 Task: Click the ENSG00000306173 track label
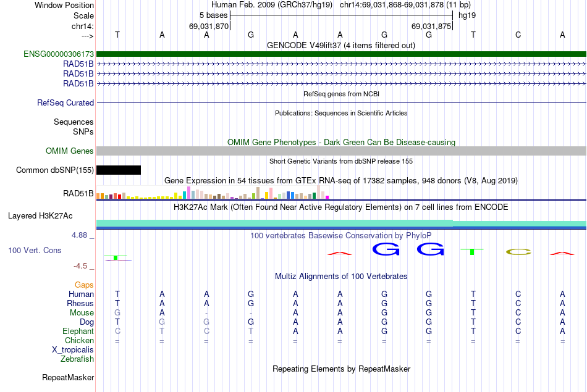59,54
